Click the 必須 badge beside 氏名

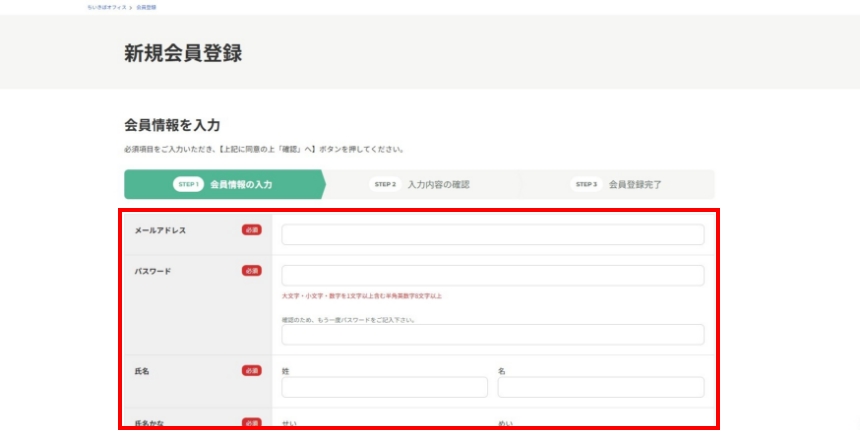tap(251, 371)
